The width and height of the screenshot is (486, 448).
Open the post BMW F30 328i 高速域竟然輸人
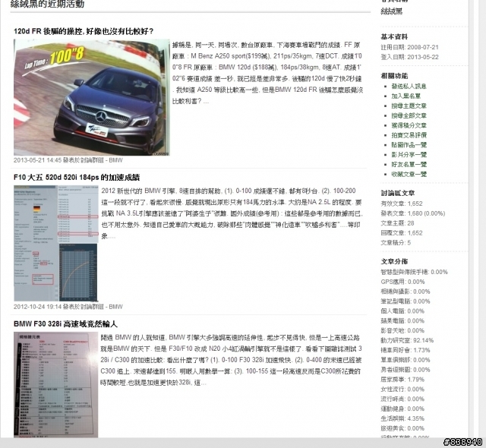point(65,324)
